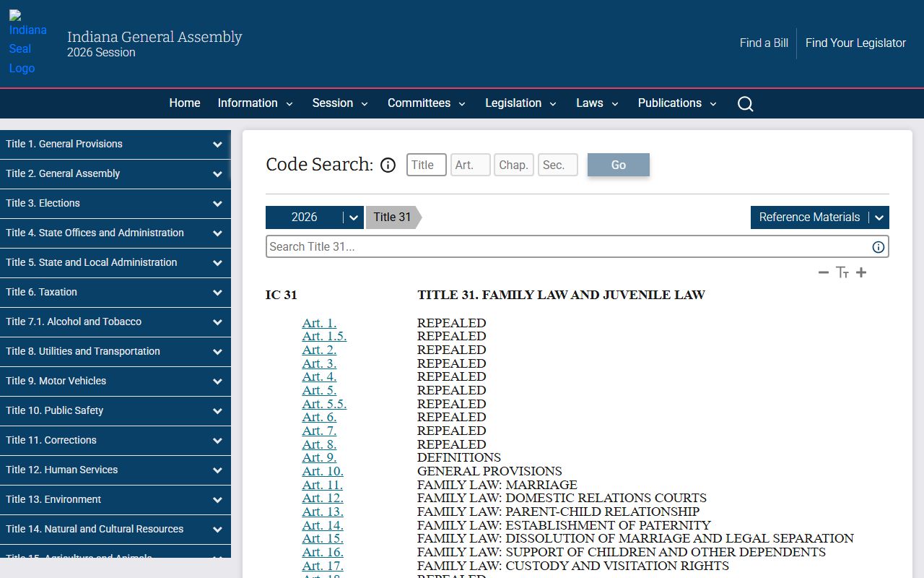Open Art. 15. Dissolution of Marriage link
The width and height of the screenshot is (924, 578).
pyautogui.click(x=323, y=538)
